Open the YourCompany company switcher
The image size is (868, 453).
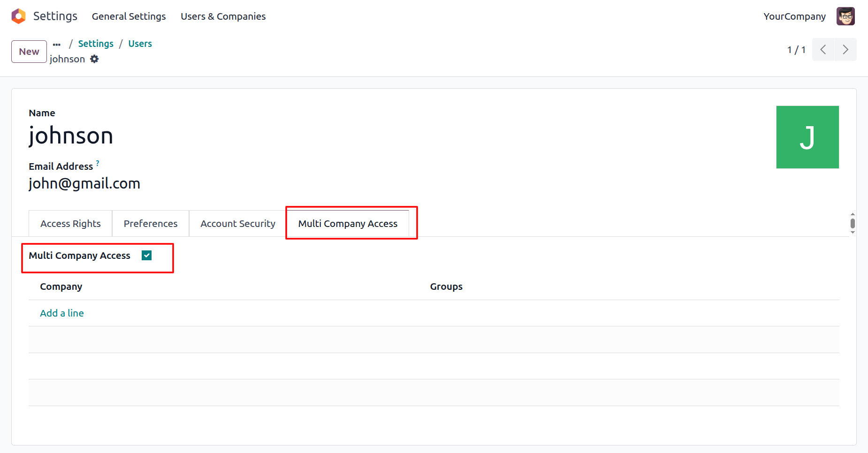(794, 16)
